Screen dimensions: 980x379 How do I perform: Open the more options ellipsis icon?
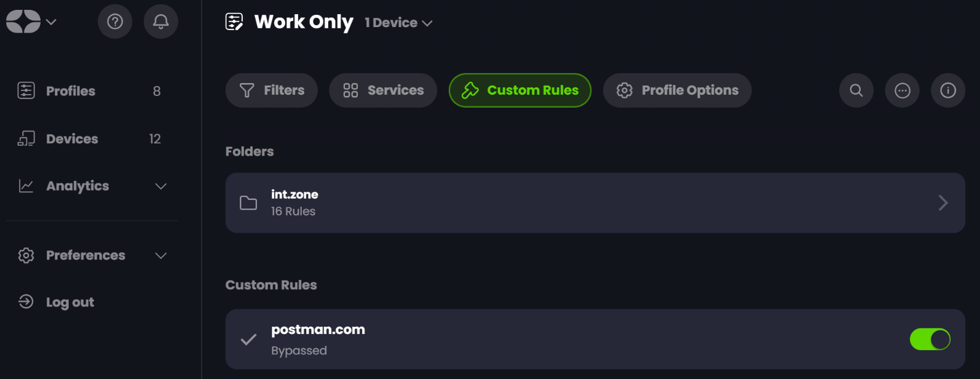click(903, 90)
